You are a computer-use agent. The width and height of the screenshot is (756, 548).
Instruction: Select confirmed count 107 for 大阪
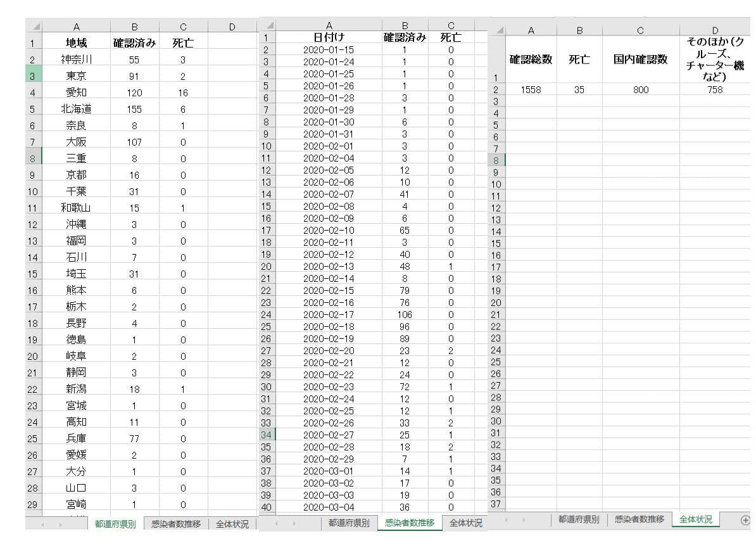[134, 142]
